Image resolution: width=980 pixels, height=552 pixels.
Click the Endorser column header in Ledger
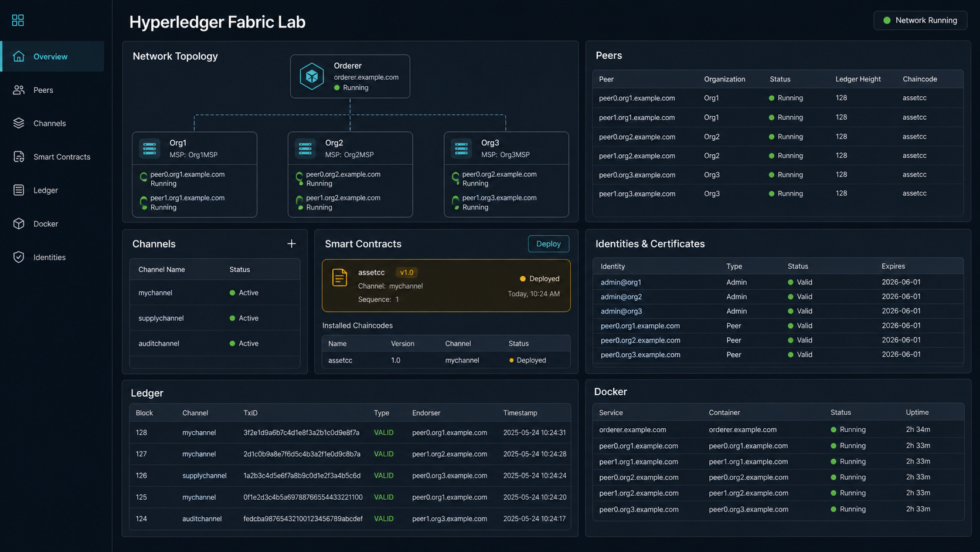tap(426, 413)
